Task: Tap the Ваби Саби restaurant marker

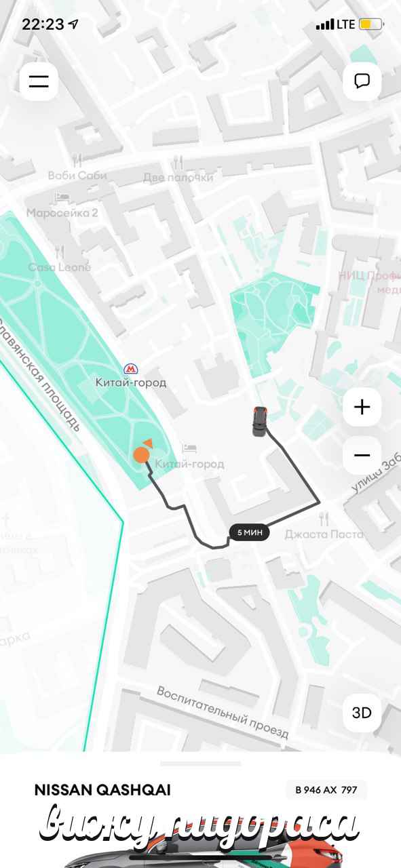Action: click(77, 161)
